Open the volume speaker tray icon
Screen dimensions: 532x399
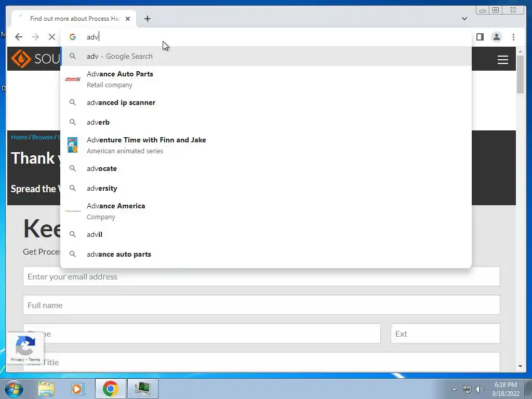480,389
